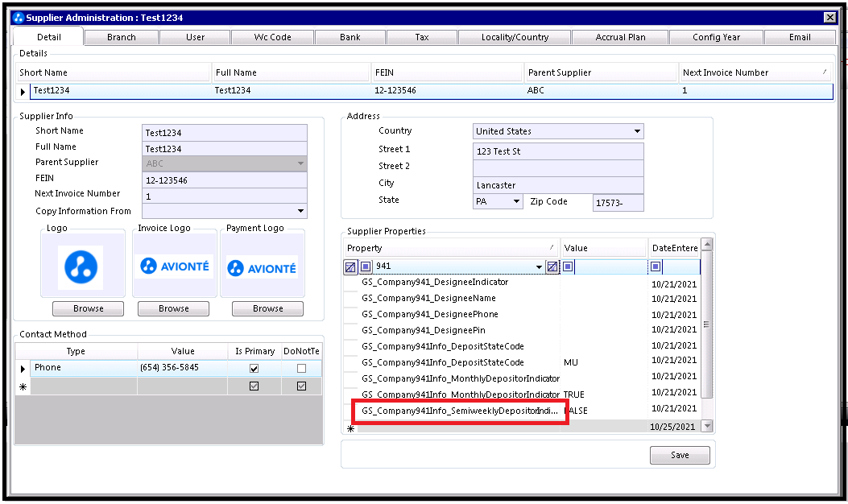Image resolution: width=848 pixels, height=504 pixels.
Task: Click the Zip Code field
Action: point(618,203)
